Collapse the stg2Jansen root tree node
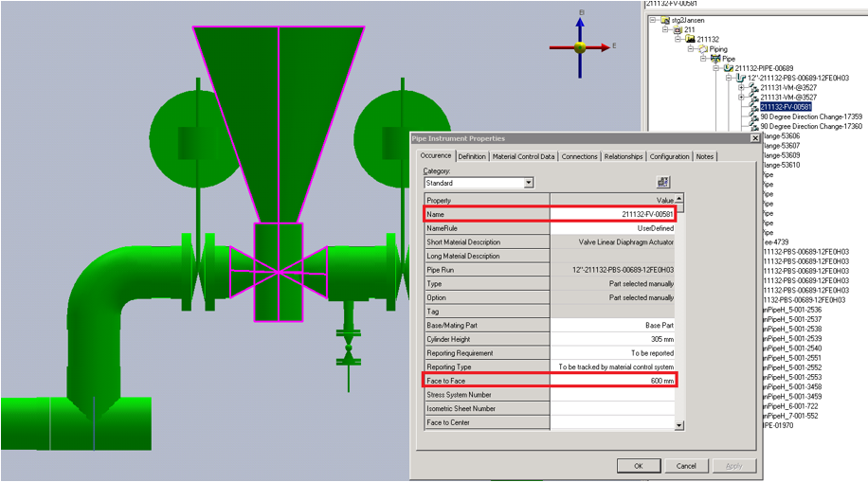 pyautogui.click(x=652, y=20)
